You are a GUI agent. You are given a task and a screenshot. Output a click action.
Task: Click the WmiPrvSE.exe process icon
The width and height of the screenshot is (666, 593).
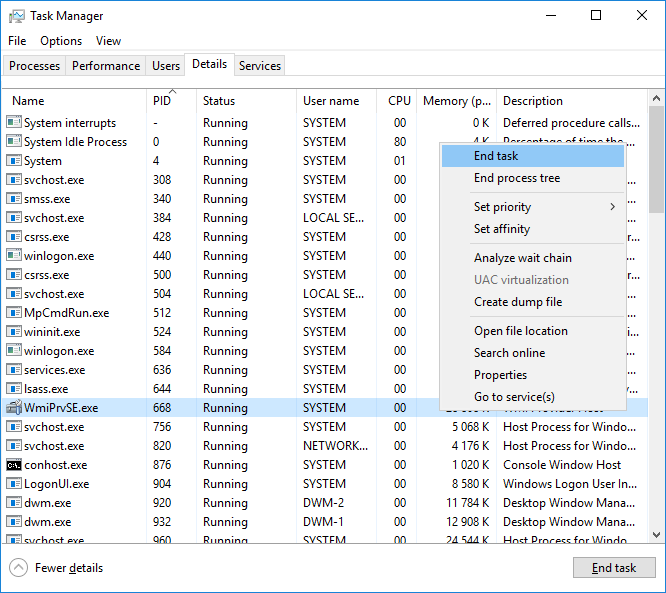tap(14, 407)
